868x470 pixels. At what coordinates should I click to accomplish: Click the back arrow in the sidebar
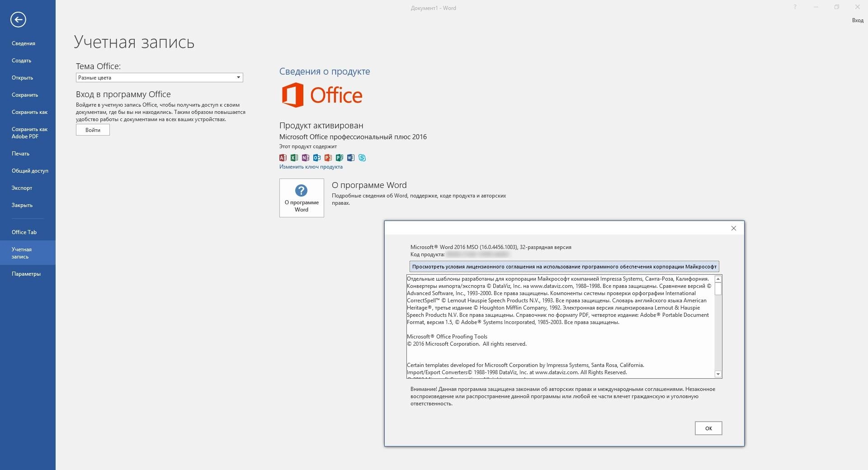click(19, 19)
